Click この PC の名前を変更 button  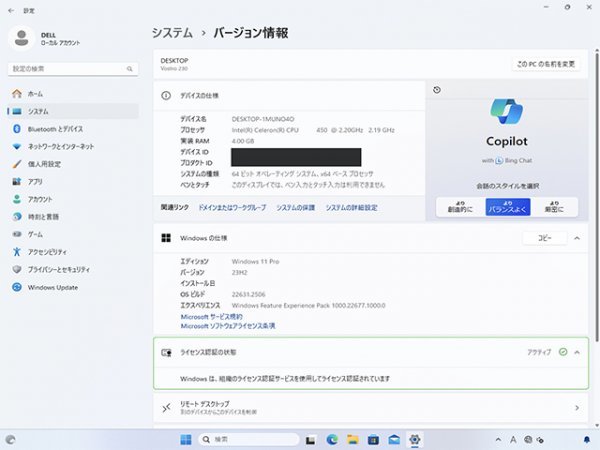click(x=546, y=64)
